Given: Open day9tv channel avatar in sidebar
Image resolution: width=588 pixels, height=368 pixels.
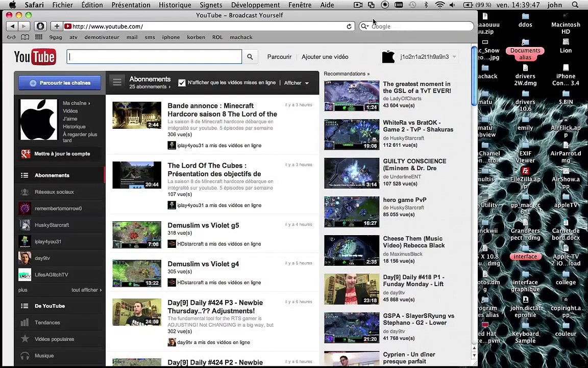Looking at the screenshot, I should pyautogui.click(x=24, y=258).
